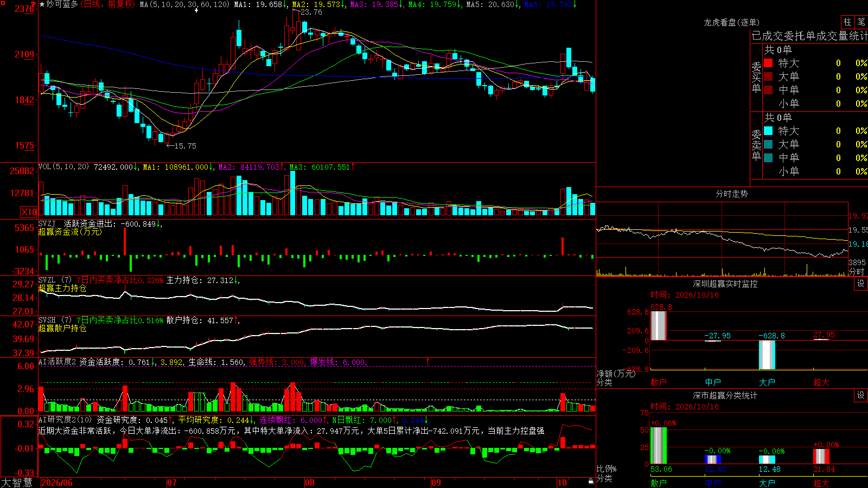
Task: Click the dark red 大单 buy swatch
Action: [768, 76]
